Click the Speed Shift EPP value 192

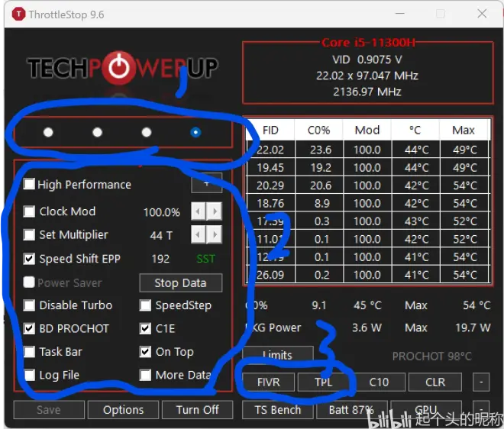(x=160, y=259)
